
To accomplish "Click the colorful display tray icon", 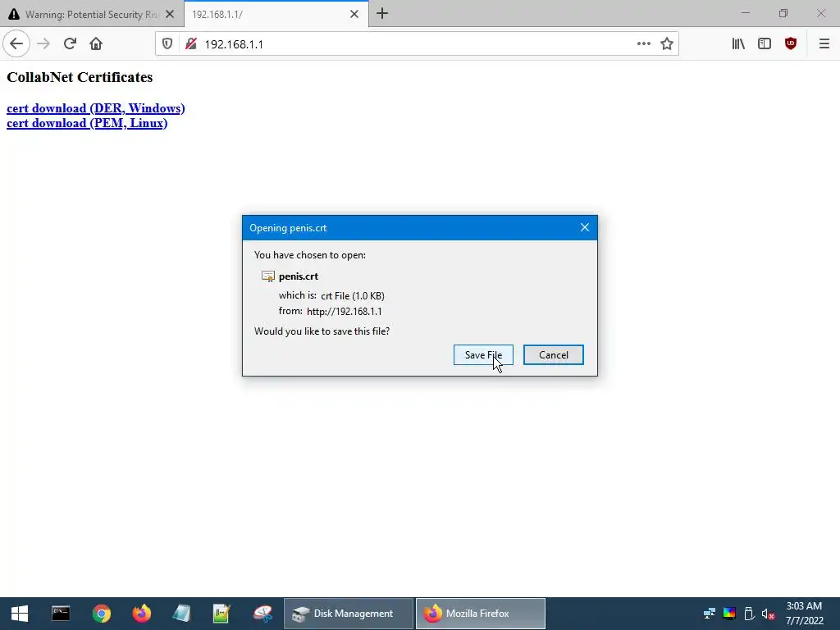I will tap(729, 614).
